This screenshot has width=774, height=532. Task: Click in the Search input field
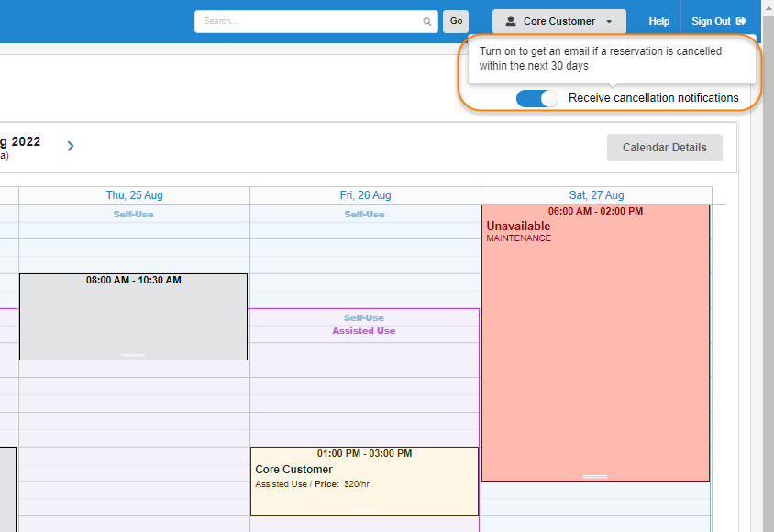click(307, 21)
